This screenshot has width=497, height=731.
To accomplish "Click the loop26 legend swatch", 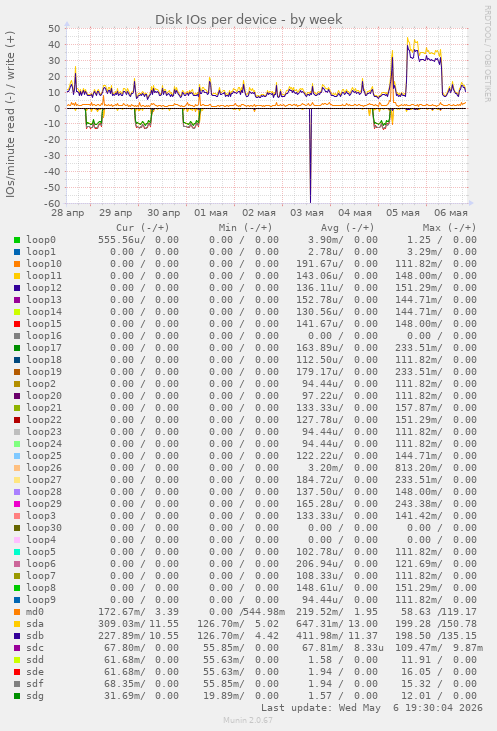I will point(17,468).
